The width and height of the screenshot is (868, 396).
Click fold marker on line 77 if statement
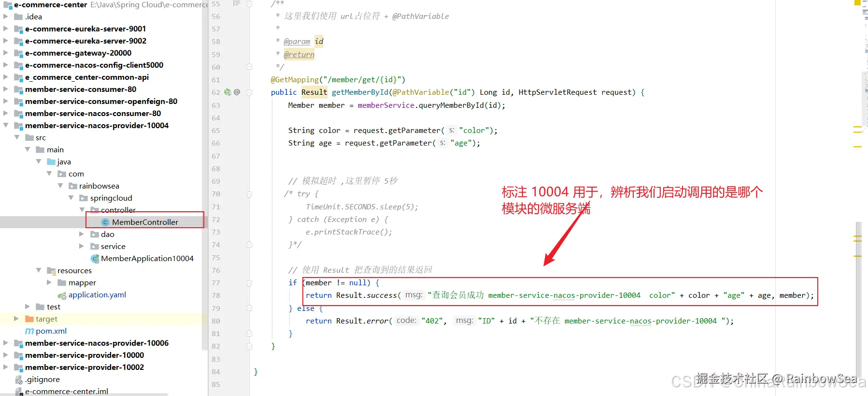249,283
